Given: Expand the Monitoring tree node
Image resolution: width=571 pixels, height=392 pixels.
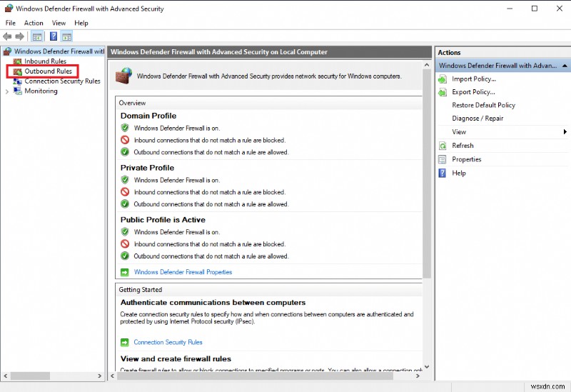Looking at the screenshot, I should [x=7, y=91].
